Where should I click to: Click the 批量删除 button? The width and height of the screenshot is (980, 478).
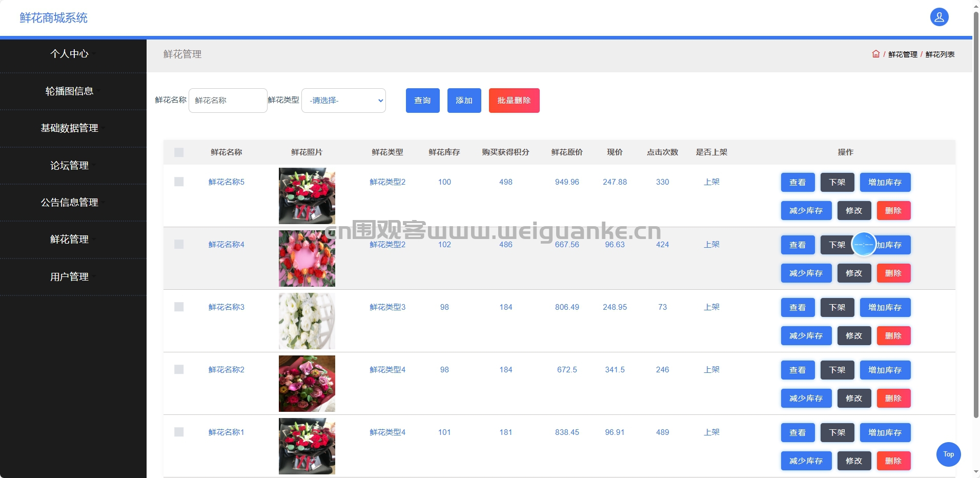point(514,101)
